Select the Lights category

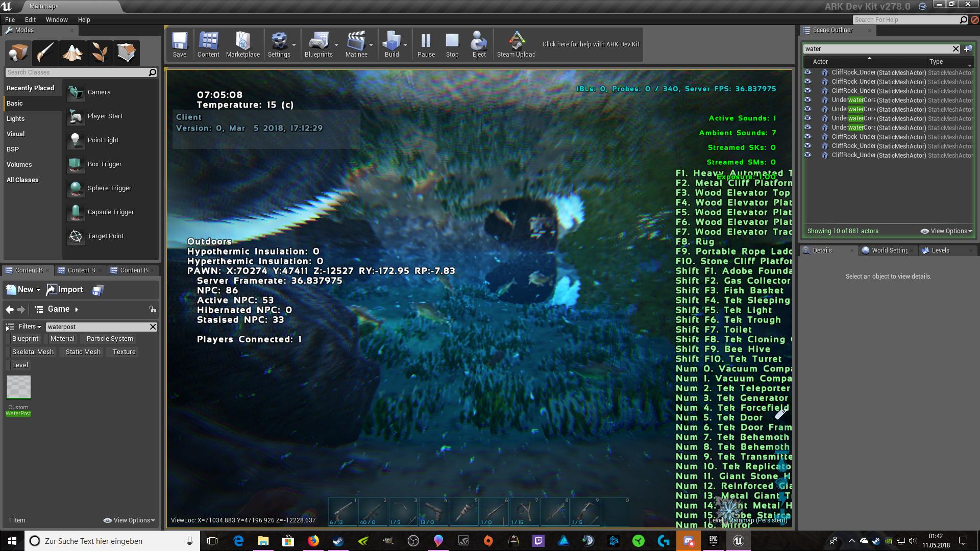click(16, 119)
